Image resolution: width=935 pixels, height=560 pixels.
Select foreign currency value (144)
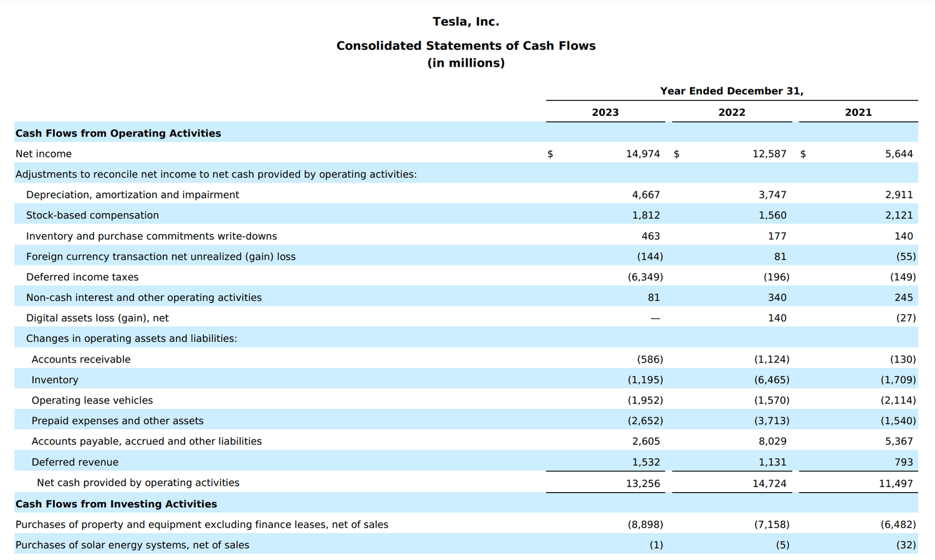click(650, 257)
